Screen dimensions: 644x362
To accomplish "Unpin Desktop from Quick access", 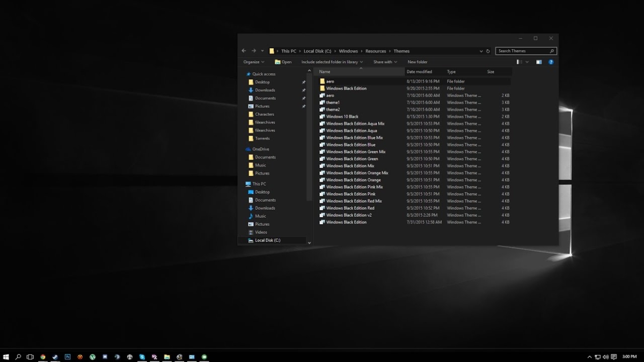I will (x=304, y=82).
